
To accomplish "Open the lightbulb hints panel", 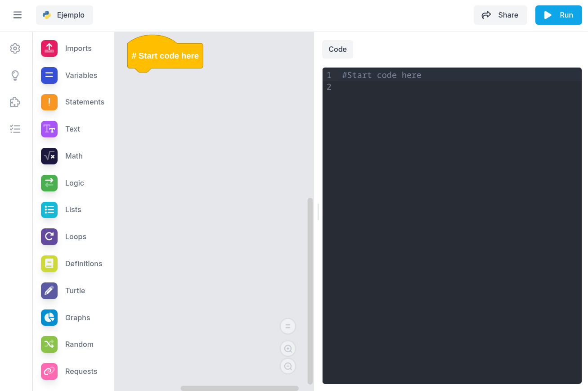I will coord(15,75).
